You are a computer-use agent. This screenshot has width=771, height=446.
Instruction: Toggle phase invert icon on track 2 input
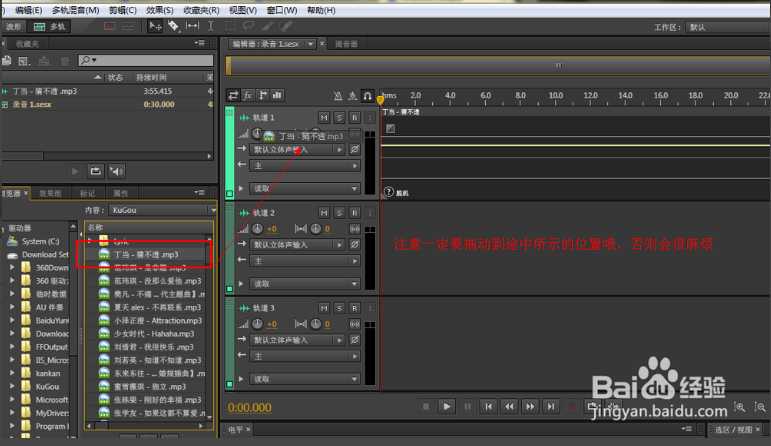[x=355, y=244]
